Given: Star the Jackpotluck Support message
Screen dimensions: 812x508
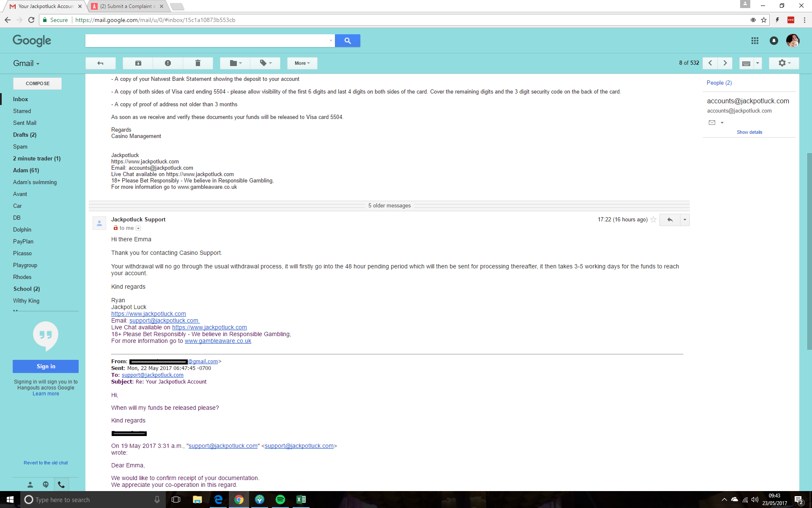Looking at the screenshot, I should coord(653,220).
